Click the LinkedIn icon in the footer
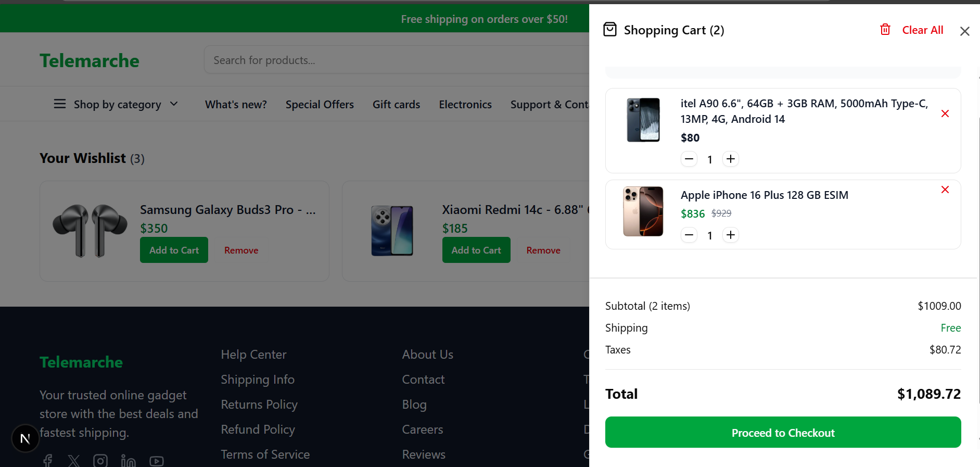The image size is (980, 467). pos(128,460)
